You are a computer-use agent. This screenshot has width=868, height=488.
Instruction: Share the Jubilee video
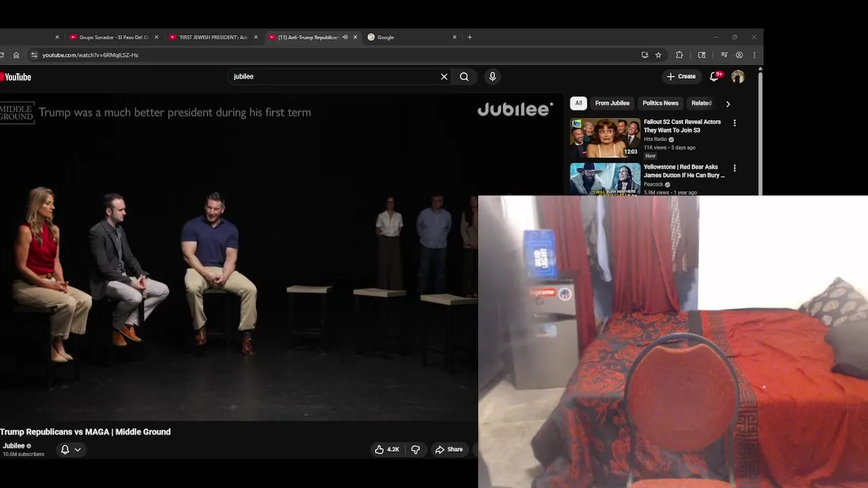[449, 449]
